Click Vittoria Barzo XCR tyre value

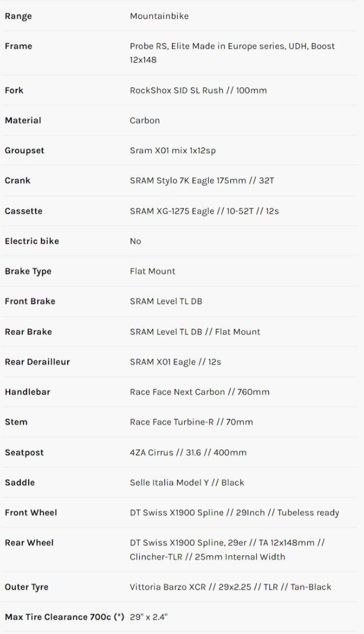[x=230, y=587]
